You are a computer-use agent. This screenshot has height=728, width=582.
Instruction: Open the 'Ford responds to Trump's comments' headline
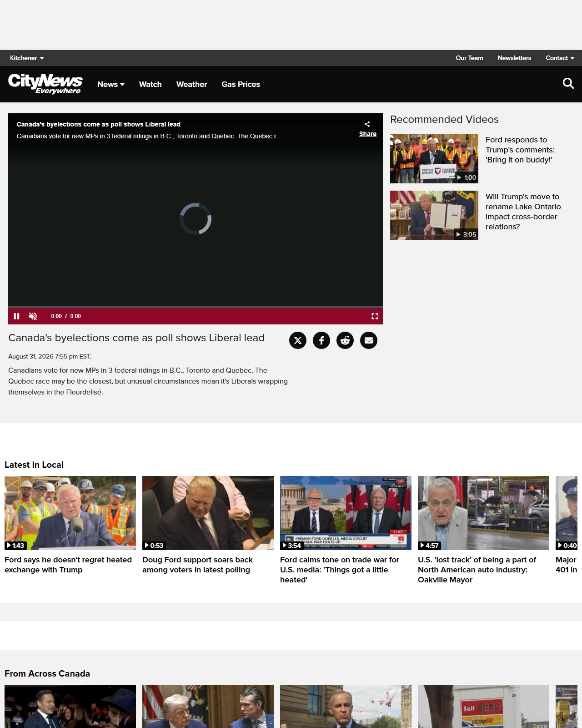520,150
